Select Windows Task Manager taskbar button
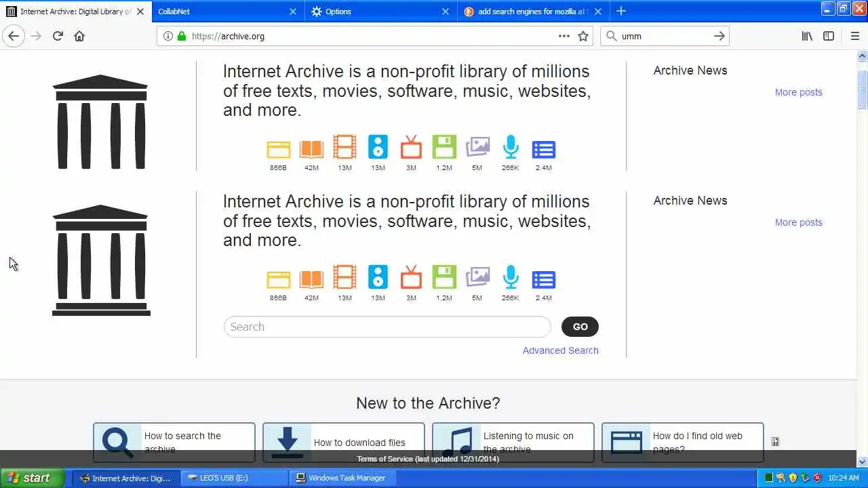The image size is (868, 488). (342, 478)
